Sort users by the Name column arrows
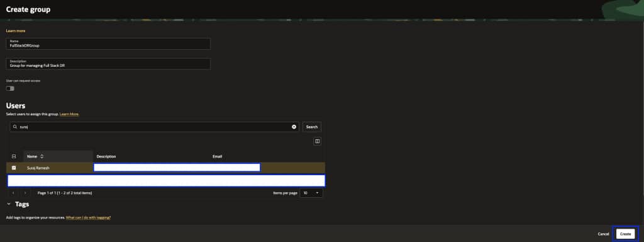This screenshot has width=644, height=242. pos(42,156)
